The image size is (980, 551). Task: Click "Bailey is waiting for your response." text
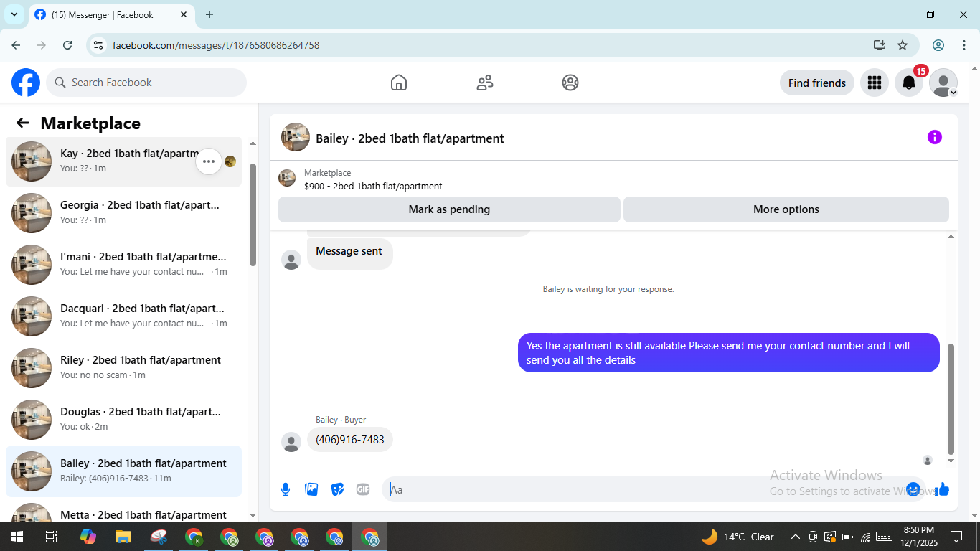[x=608, y=289]
